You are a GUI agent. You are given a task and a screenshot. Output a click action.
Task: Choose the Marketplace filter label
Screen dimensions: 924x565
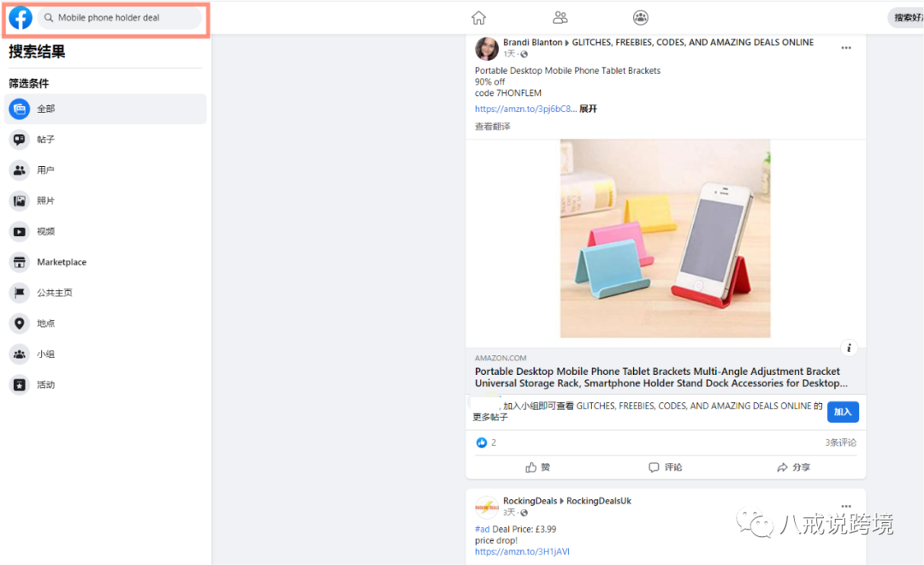tap(62, 262)
